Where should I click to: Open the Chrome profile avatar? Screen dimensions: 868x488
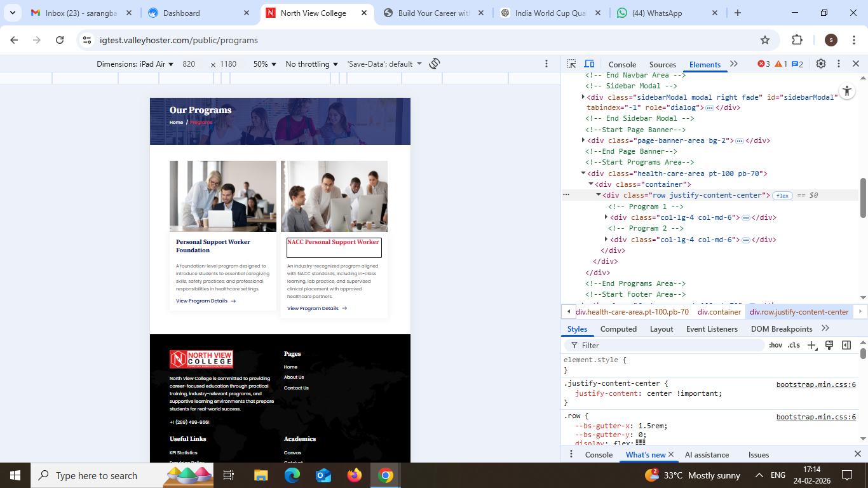coord(831,40)
